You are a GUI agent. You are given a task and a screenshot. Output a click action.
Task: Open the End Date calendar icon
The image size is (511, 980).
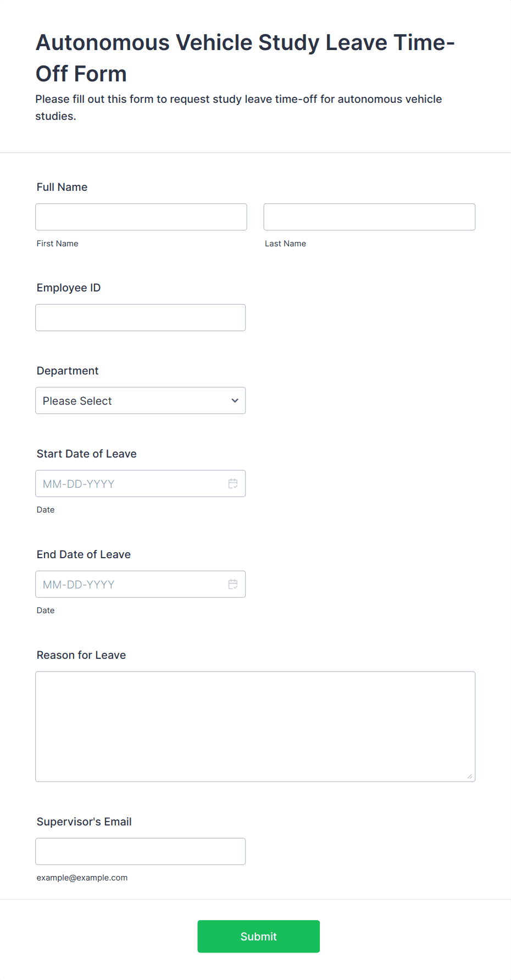(233, 584)
